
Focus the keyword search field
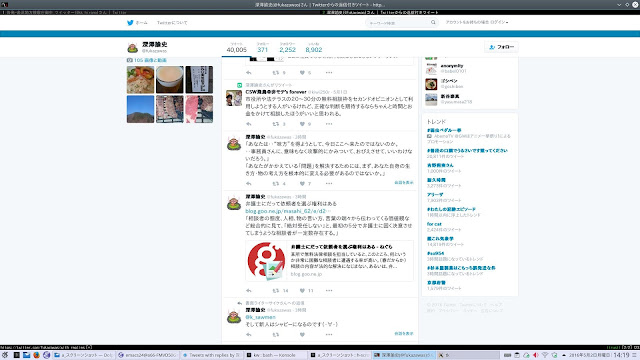click(x=398, y=23)
